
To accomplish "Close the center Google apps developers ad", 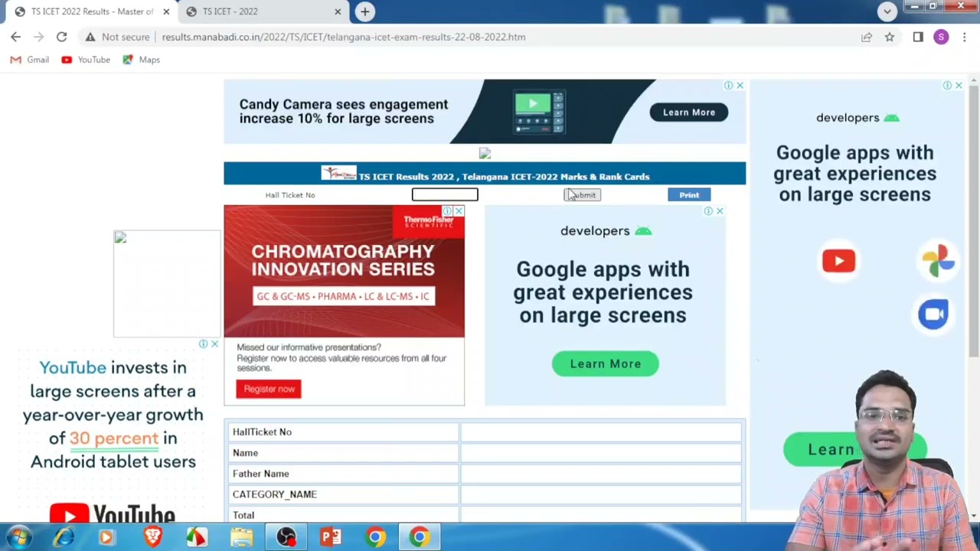I will tap(719, 211).
